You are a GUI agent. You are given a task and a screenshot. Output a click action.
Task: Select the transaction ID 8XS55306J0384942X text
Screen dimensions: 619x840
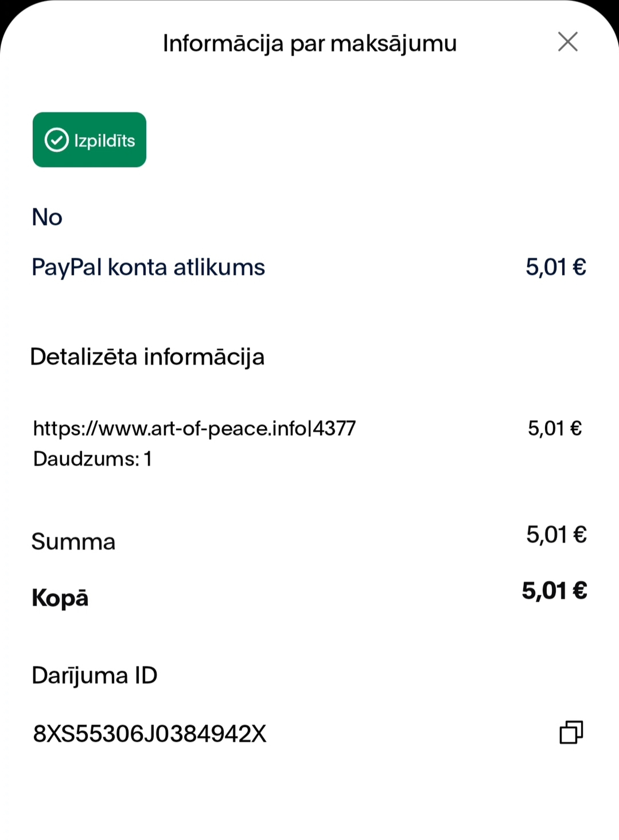150,734
